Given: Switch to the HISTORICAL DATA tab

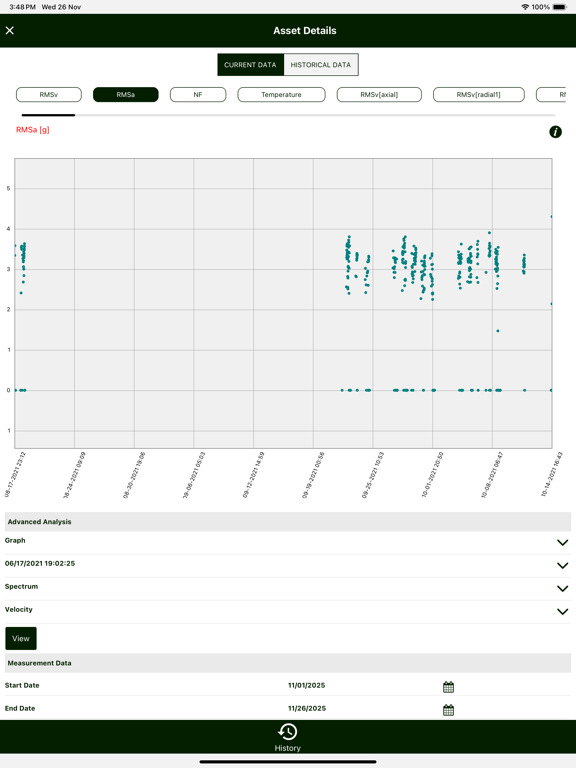Looking at the screenshot, I should (x=321, y=65).
